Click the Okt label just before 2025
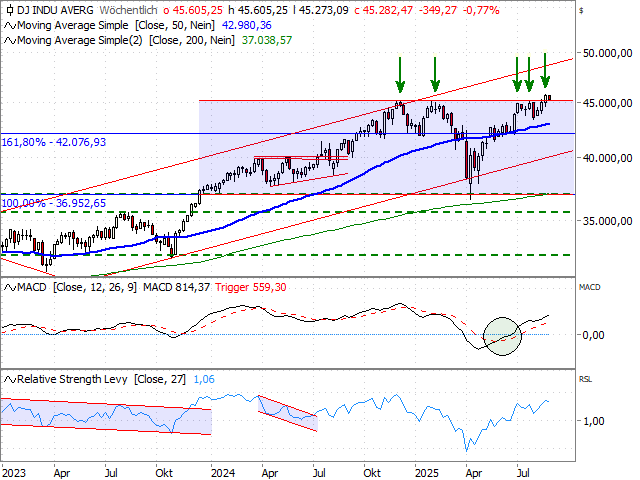Viewport: 640px width, 480px height. [x=372, y=473]
